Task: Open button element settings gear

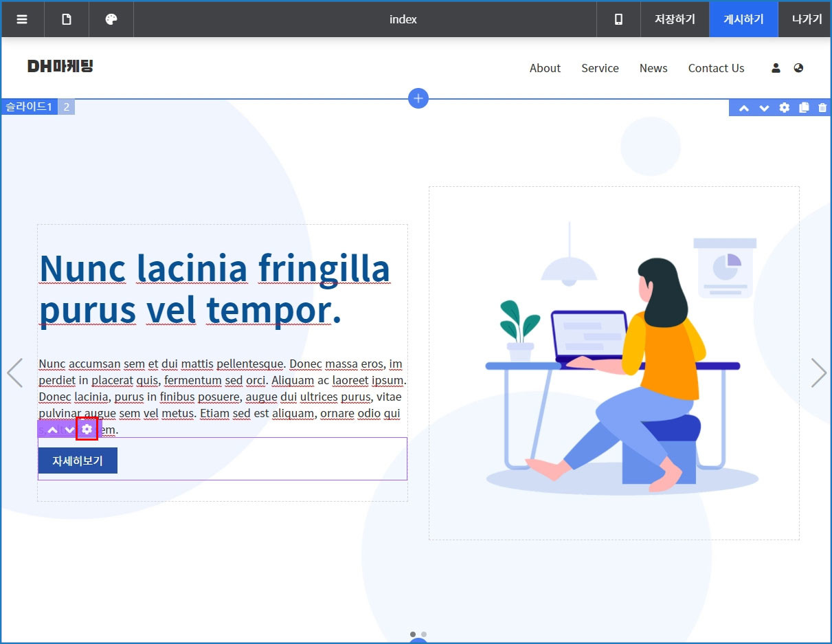Action: pyautogui.click(x=87, y=430)
